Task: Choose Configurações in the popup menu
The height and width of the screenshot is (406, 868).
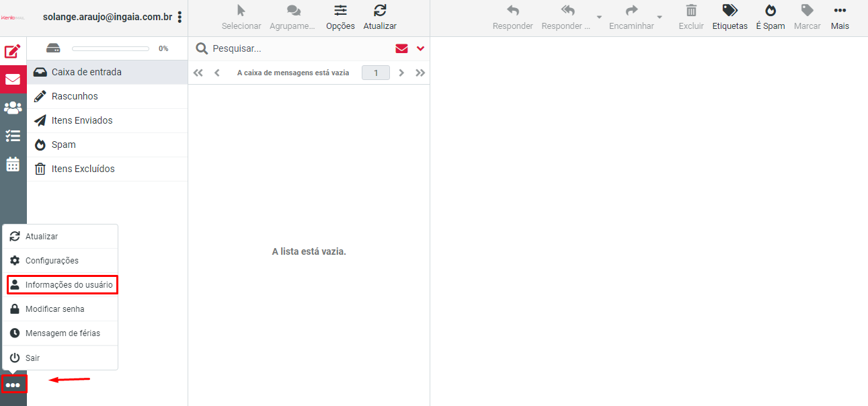Action: [61, 261]
